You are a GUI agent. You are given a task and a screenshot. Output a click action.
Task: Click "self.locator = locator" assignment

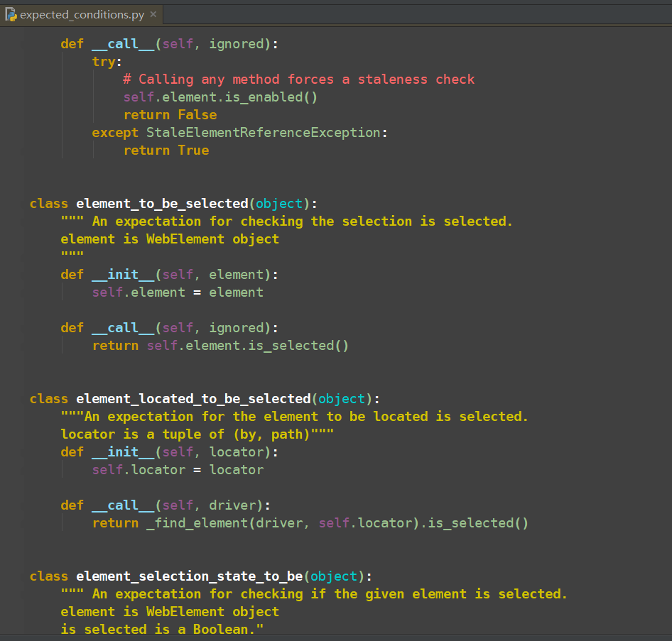click(178, 470)
